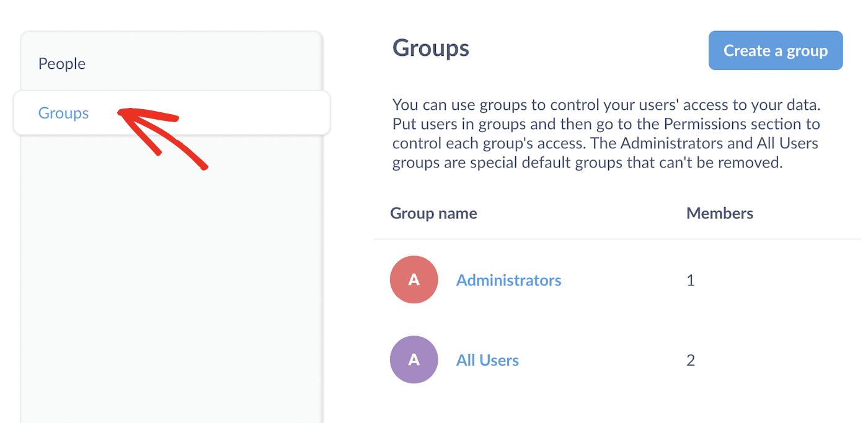Click the divider line below table headers
This screenshot has width=868, height=423.
[617, 239]
